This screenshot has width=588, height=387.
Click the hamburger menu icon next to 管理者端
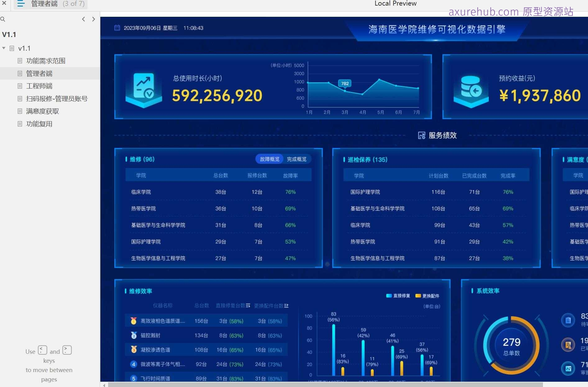(21, 4)
